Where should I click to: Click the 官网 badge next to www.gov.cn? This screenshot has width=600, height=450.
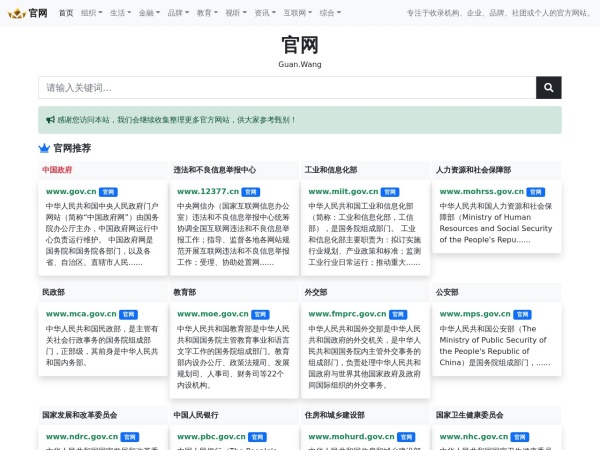pyautogui.click(x=108, y=192)
